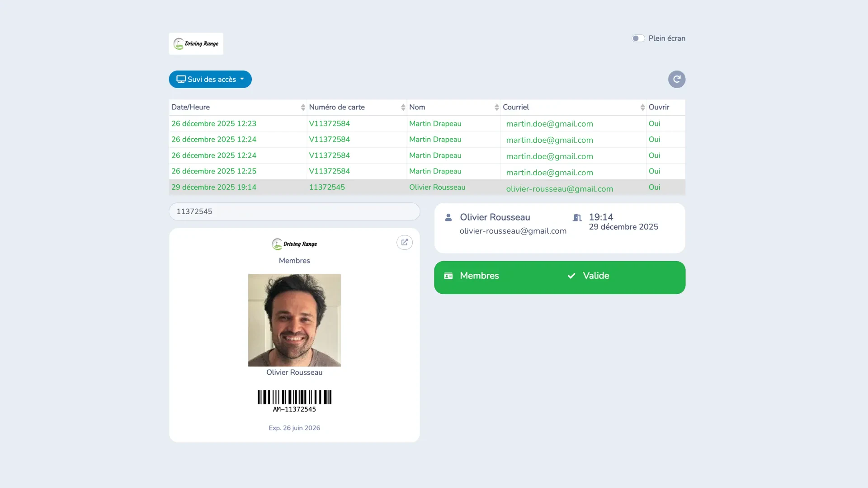Click the door icon beside 19:14
Image resolution: width=868 pixels, height=488 pixels.
577,217
